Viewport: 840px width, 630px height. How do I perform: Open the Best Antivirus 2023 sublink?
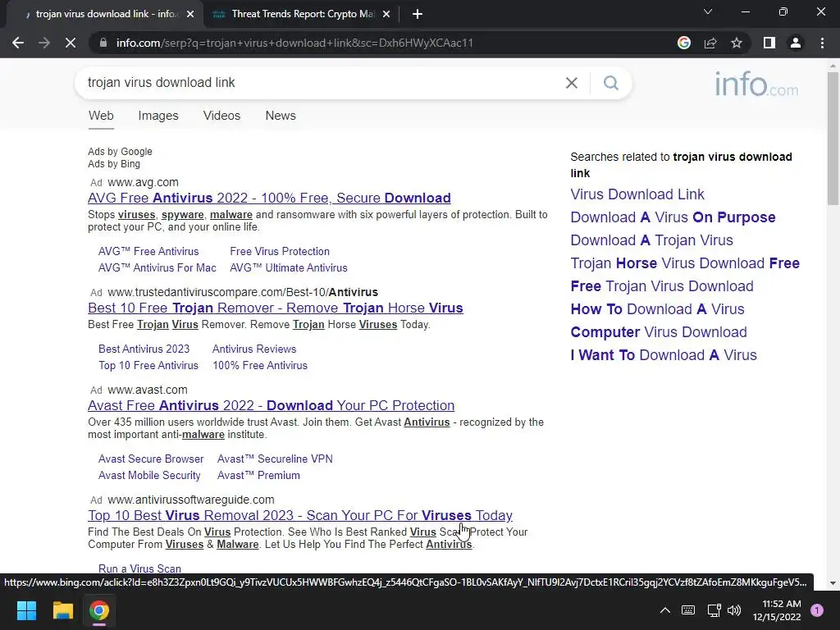(144, 349)
